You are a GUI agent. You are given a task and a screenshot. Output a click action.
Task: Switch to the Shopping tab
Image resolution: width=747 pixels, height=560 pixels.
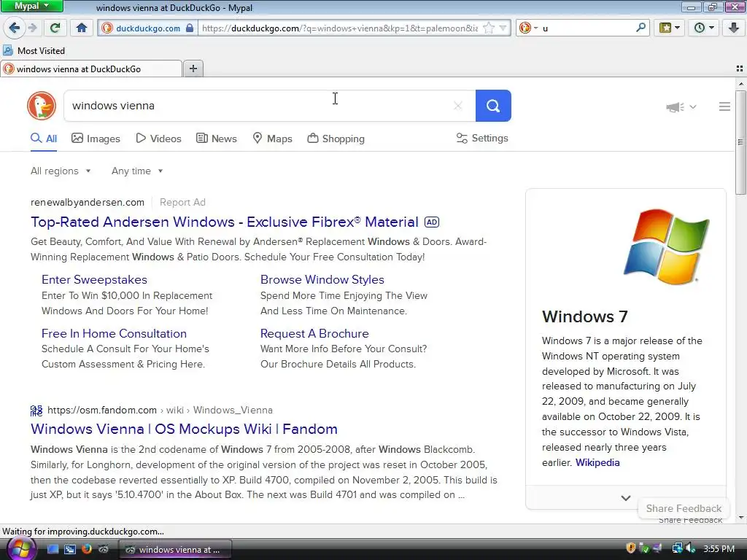click(x=336, y=139)
